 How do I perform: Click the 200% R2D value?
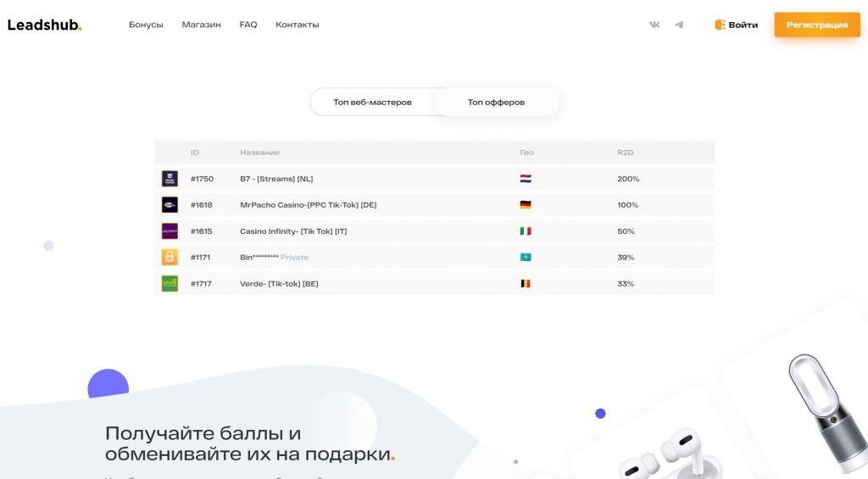(628, 179)
